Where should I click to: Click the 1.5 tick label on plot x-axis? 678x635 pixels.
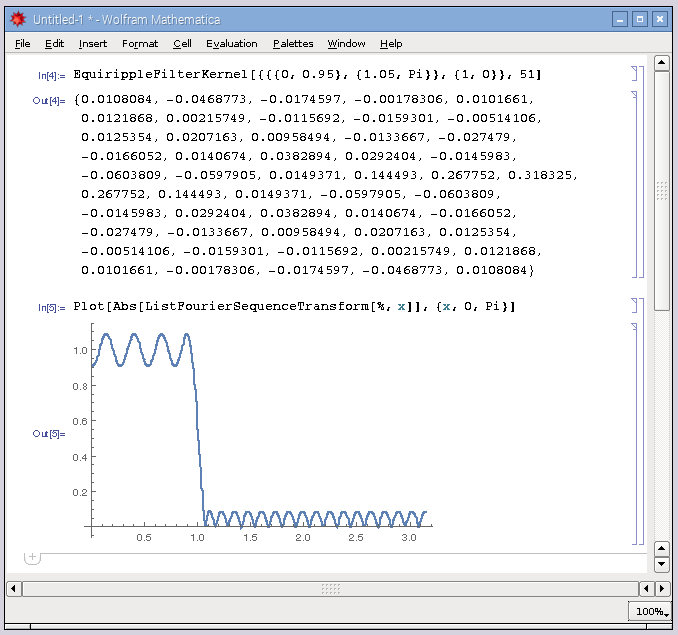(x=250, y=538)
